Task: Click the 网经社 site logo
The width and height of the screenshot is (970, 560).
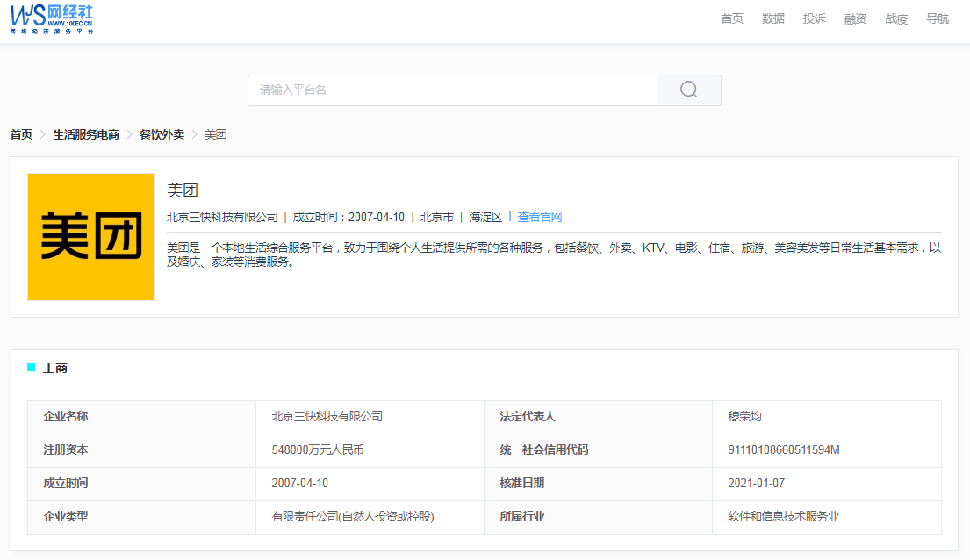Action: (50, 19)
